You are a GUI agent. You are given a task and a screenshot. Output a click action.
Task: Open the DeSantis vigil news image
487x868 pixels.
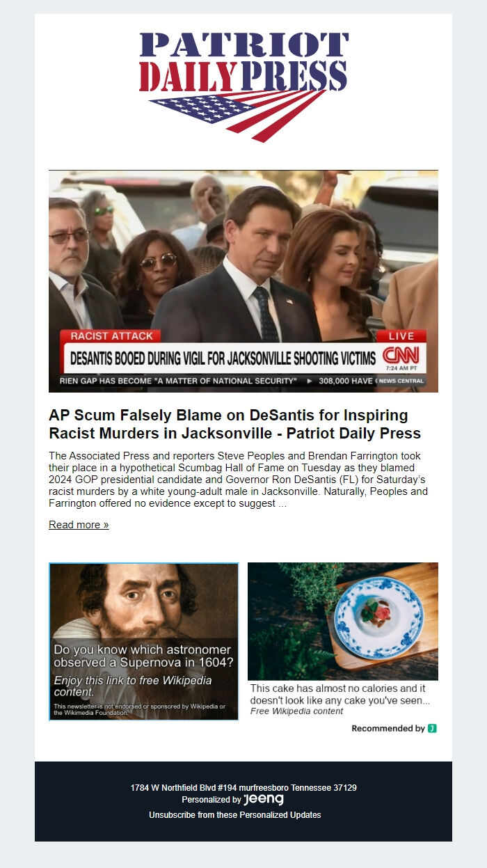tap(243, 281)
